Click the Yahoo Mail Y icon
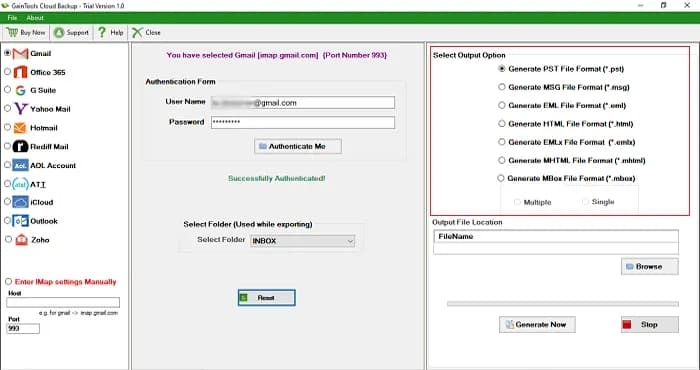The width and height of the screenshot is (700, 370). (21, 109)
